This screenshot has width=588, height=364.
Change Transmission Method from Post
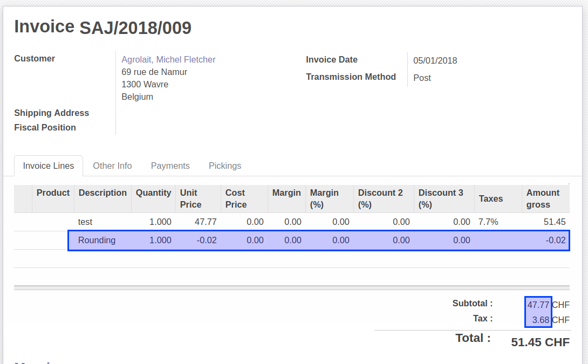click(422, 78)
